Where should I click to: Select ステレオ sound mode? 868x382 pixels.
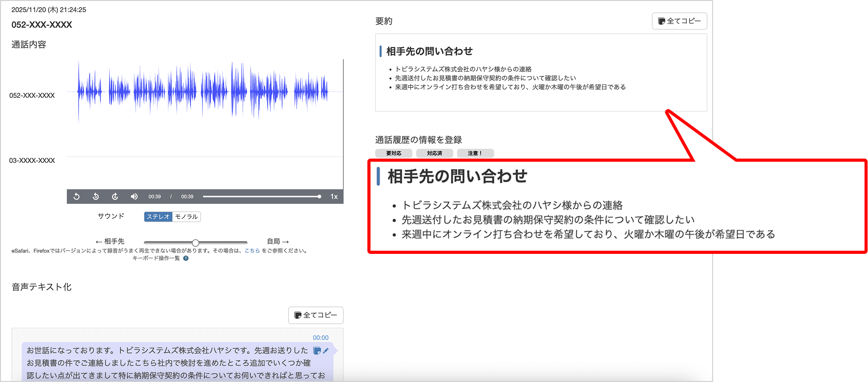pyautogui.click(x=158, y=217)
